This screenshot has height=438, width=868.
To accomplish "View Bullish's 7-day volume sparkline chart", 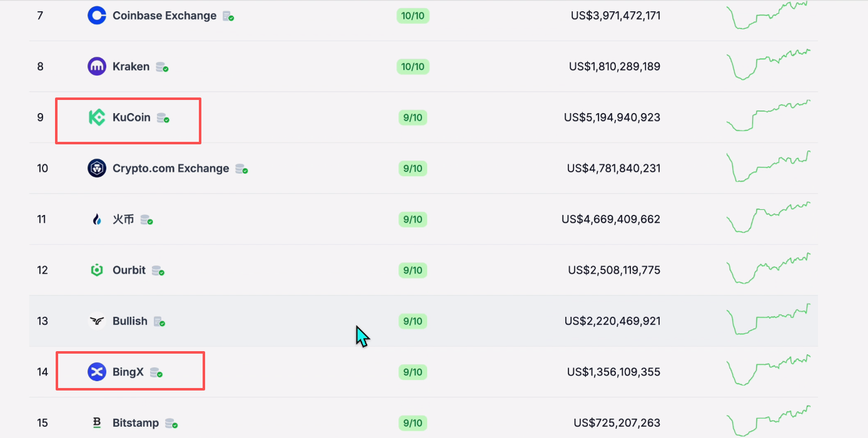I will (x=768, y=320).
